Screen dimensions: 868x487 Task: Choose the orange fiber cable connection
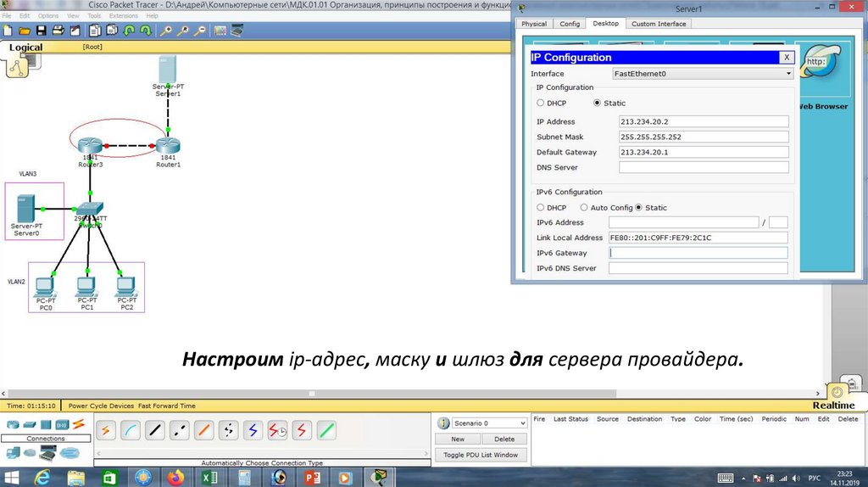pos(203,430)
